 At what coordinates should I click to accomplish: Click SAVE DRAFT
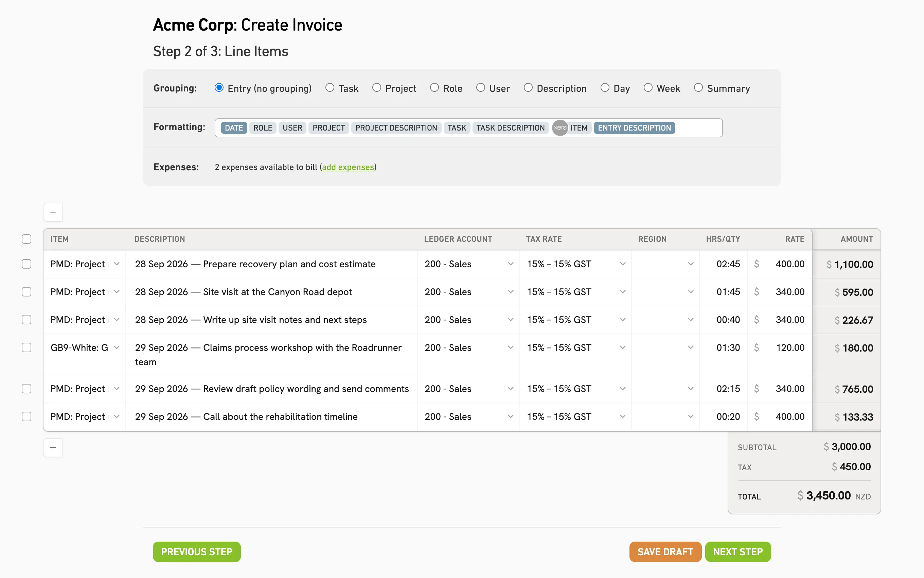[665, 552]
